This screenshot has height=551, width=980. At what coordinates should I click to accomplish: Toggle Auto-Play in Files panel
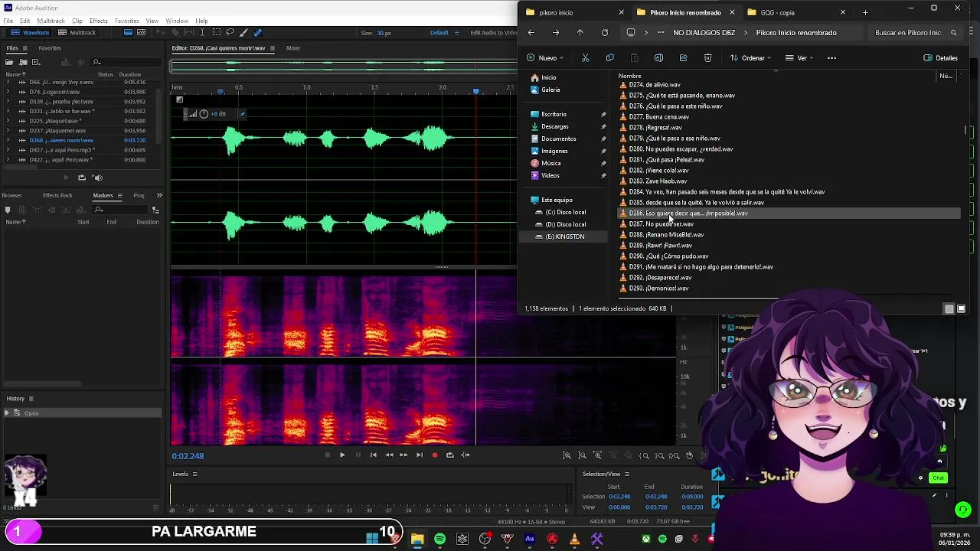tap(99, 178)
